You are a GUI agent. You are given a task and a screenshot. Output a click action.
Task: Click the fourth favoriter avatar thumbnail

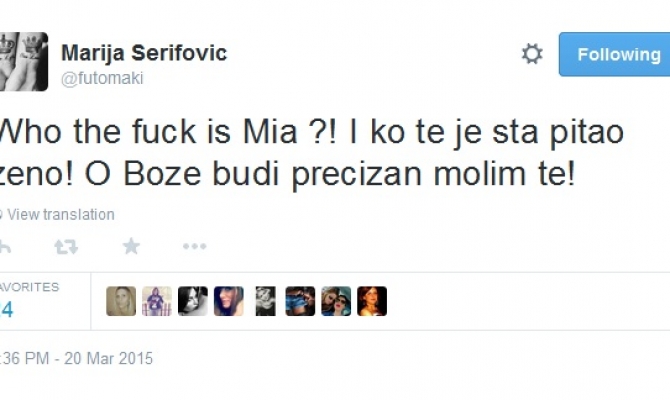pos(228,301)
